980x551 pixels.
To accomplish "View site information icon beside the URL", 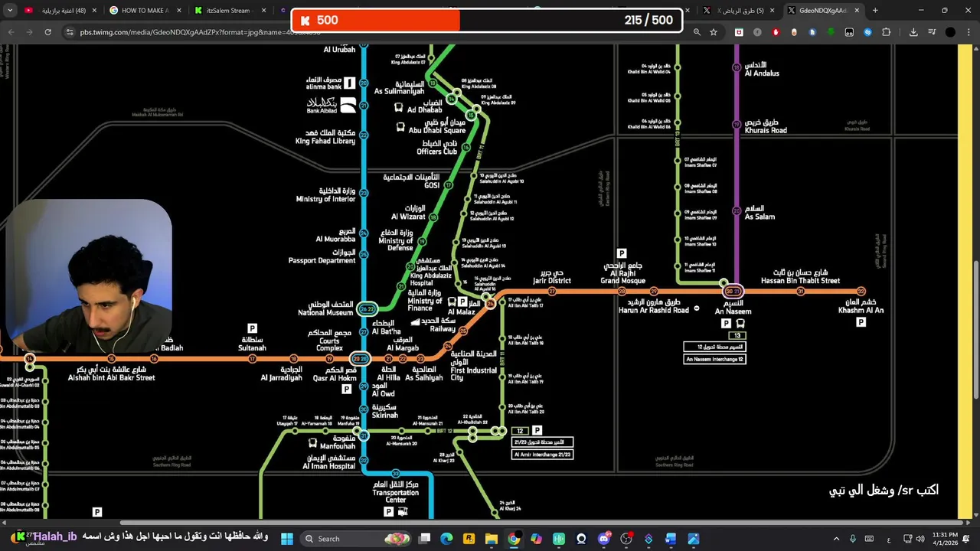I will tap(69, 32).
